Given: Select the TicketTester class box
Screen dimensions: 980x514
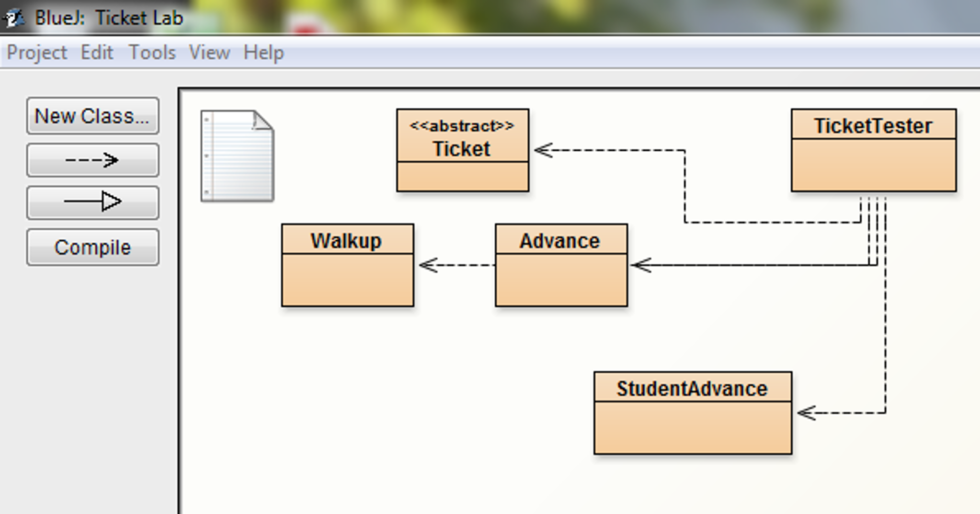Looking at the screenshot, I should [x=873, y=148].
